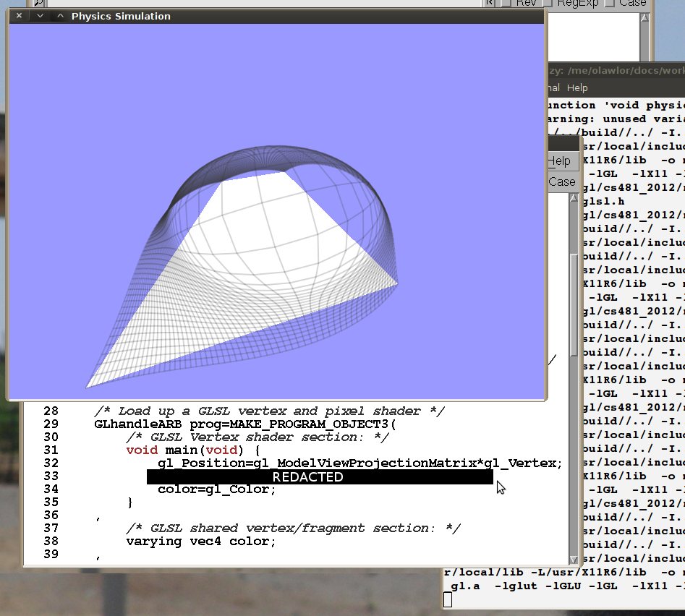Image resolution: width=685 pixels, height=616 pixels.
Task: Toggle the Rev search checkbox
Action: pos(506,3)
